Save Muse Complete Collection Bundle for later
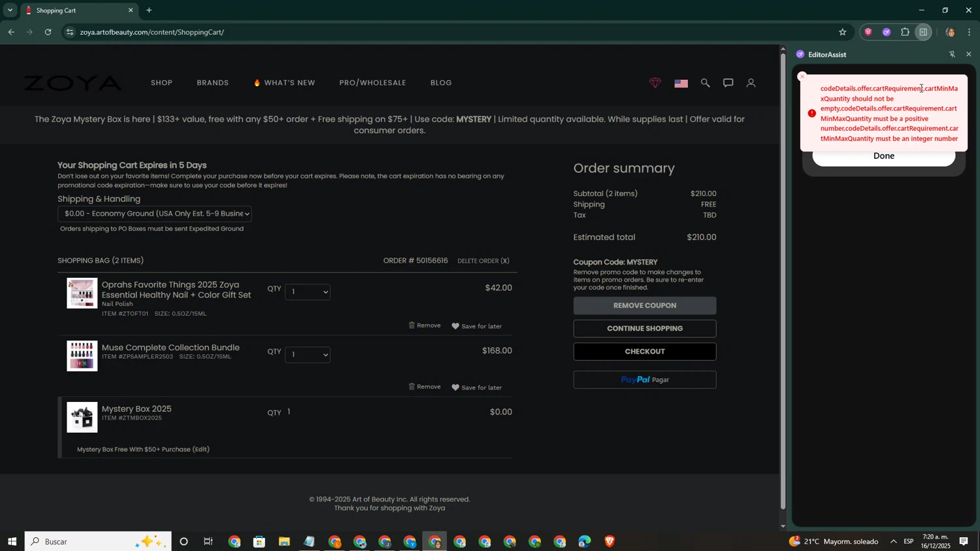This screenshot has height=551, width=980. (x=477, y=388)
